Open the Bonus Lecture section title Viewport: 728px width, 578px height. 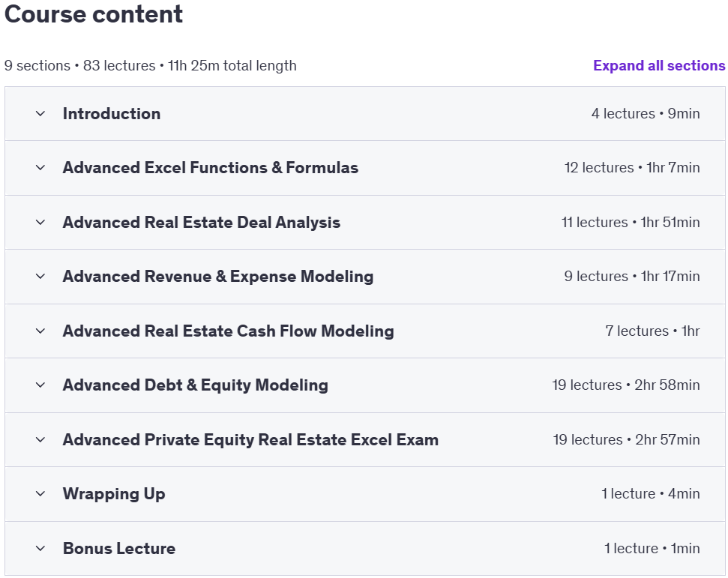119,548
